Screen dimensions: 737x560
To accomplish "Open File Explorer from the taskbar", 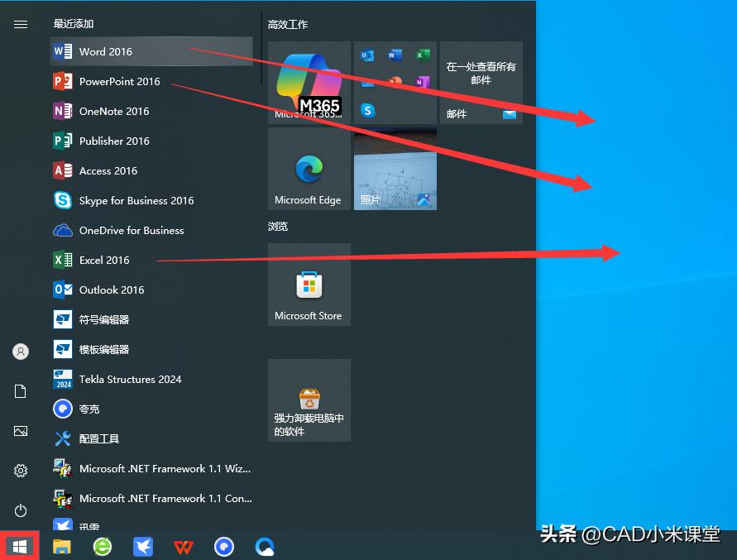I will click(61, 547).
